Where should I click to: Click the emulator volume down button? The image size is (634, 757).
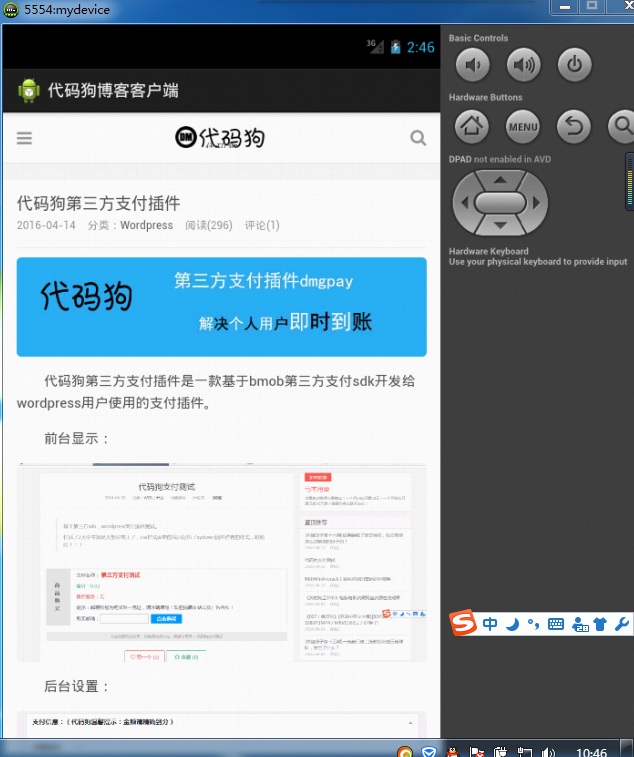(x=472, y=65)
